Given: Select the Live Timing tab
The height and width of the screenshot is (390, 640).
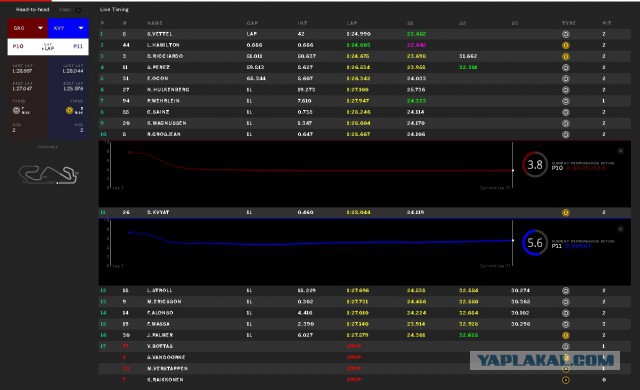Looking at the screenshot, I should (114, 9).
